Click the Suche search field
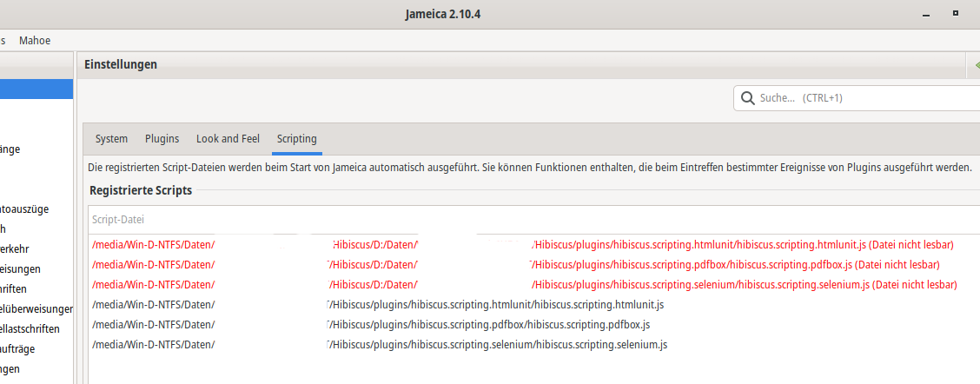 click(x=857, y=98)
